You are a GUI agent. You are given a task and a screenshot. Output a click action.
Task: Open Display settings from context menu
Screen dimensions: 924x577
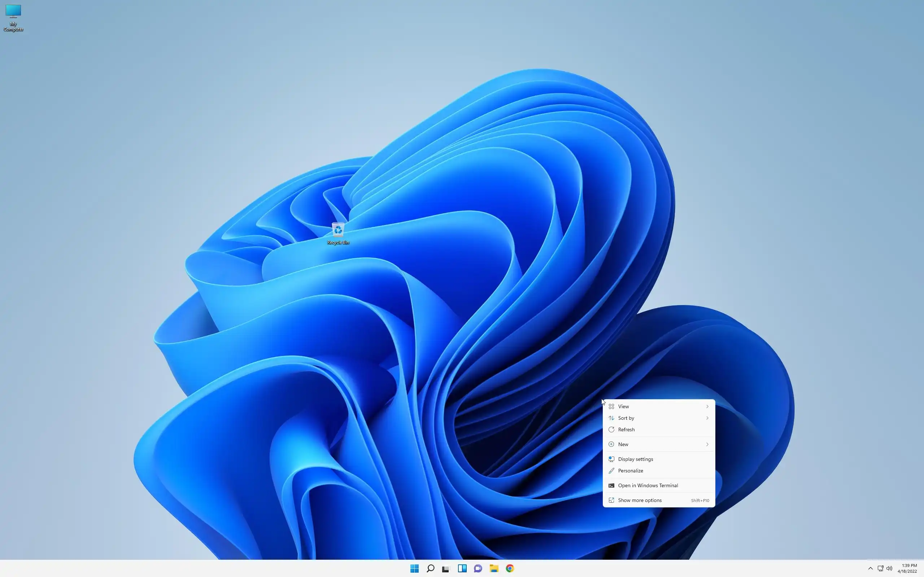coord(635,459)
